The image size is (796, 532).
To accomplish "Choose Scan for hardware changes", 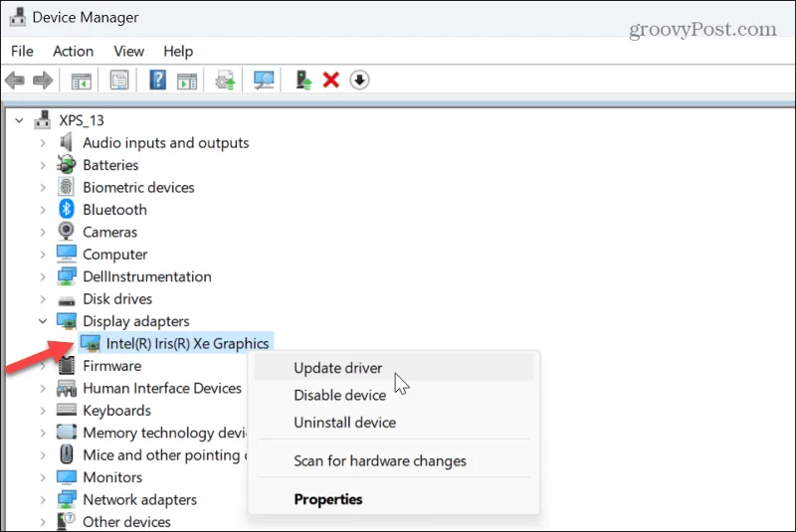I will pos(393,461).
